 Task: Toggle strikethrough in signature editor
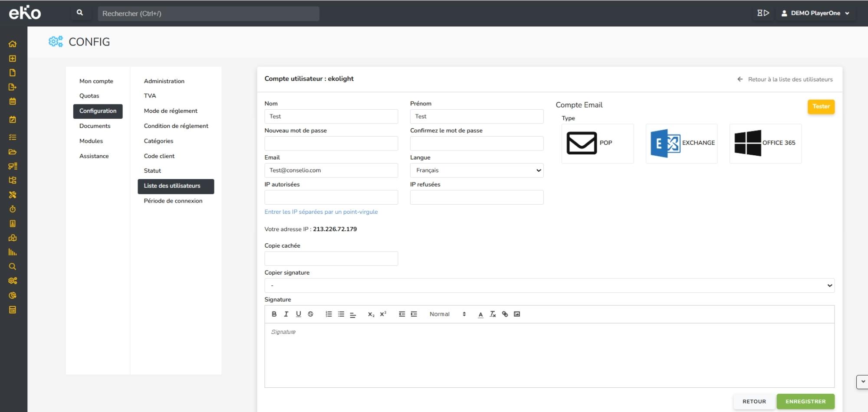310,314
